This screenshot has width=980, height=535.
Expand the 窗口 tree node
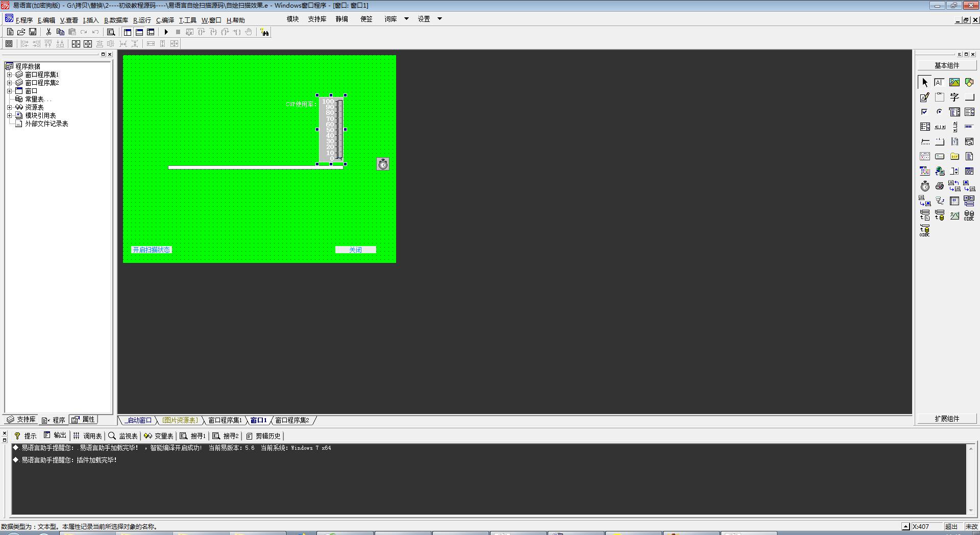[x=9, y=91]
